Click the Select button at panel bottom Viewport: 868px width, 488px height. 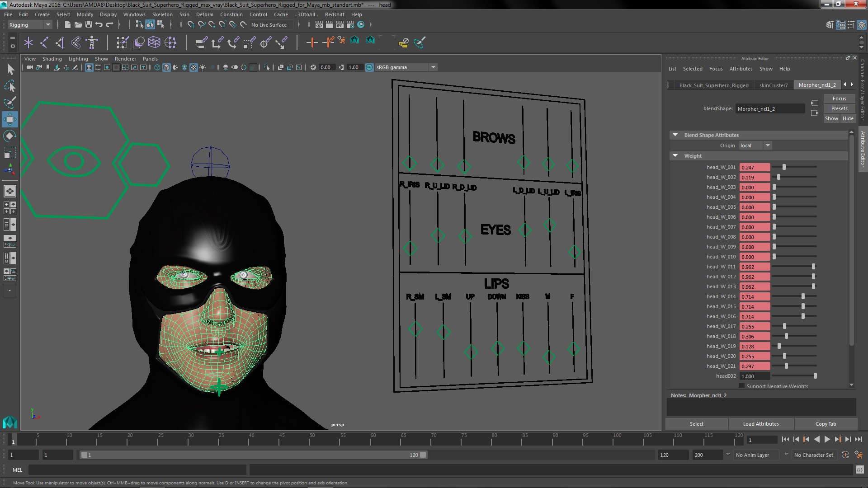696,424
